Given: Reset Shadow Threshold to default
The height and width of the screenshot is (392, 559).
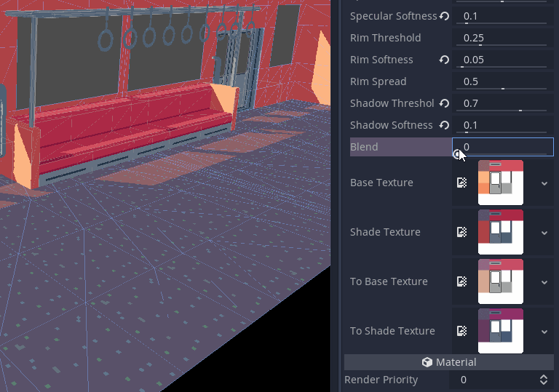Looking at the screenshot, I should pos(444,103).
